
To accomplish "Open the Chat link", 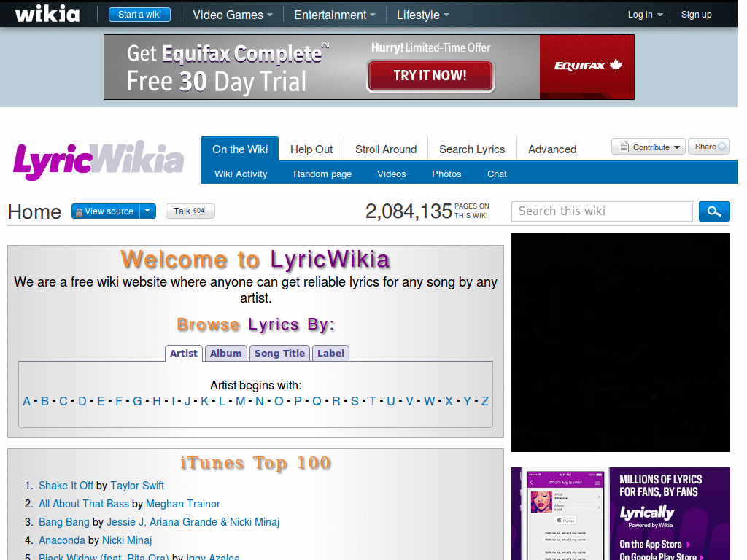I will 497,174.
